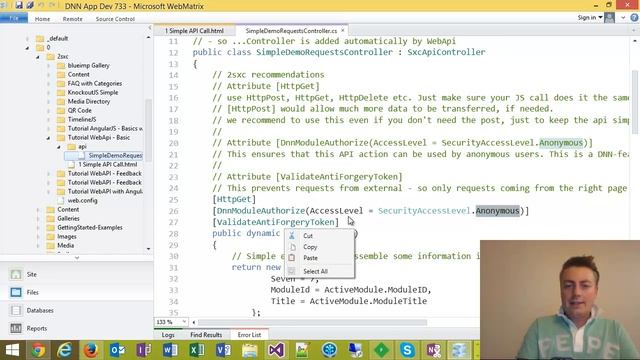Screen dimensions: 640x360
Task: Click the user account avatar next to Sign in
Action: [609, 18]
